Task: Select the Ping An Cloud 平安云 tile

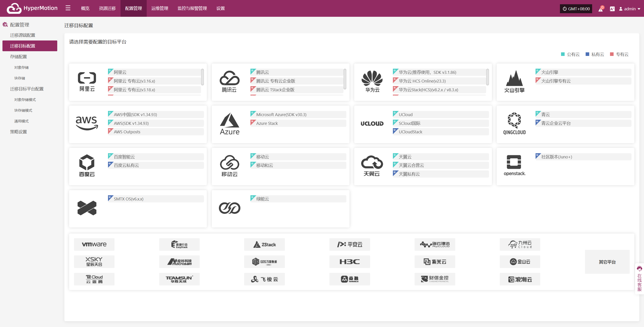Action: coord(350,244)
